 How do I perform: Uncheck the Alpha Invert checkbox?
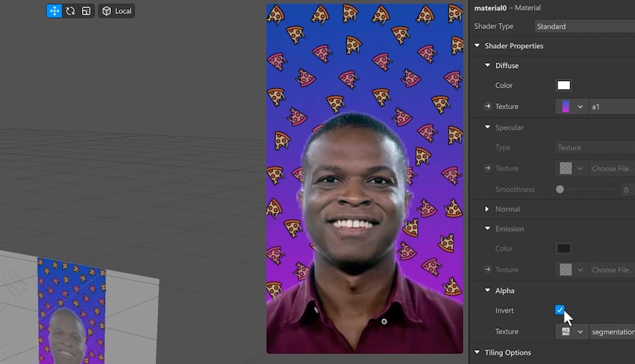point(560,309)
